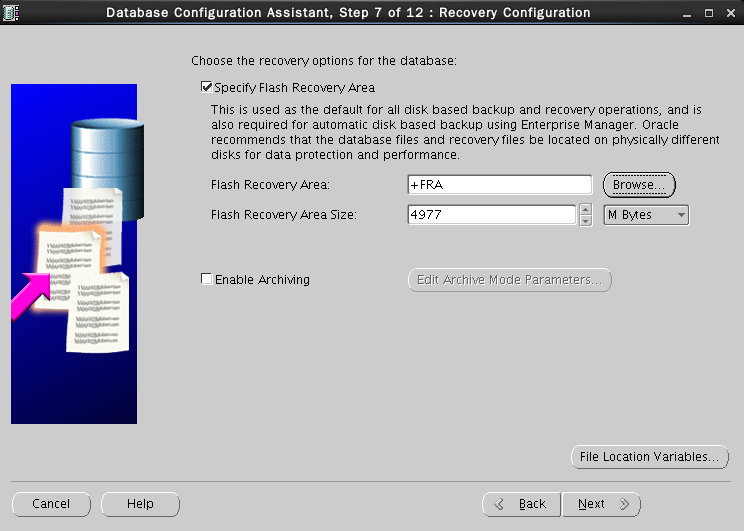Close the Database Configuration Assistant window
This screenshot has height=531, width=744.
coord(729,13)
